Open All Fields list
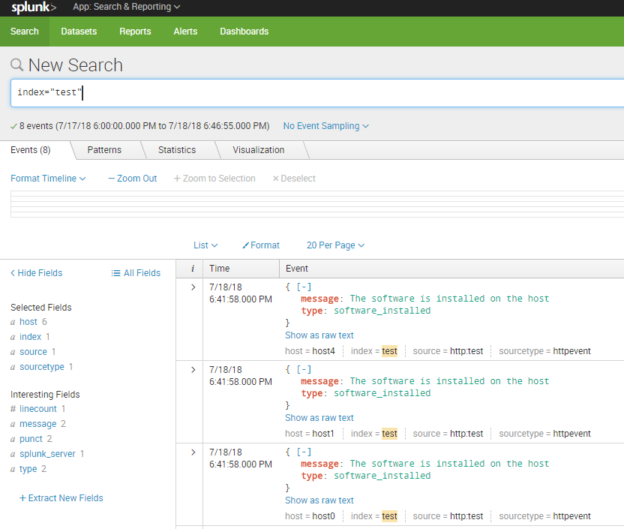This screenshot has height=529, width=624. point(136,273)
